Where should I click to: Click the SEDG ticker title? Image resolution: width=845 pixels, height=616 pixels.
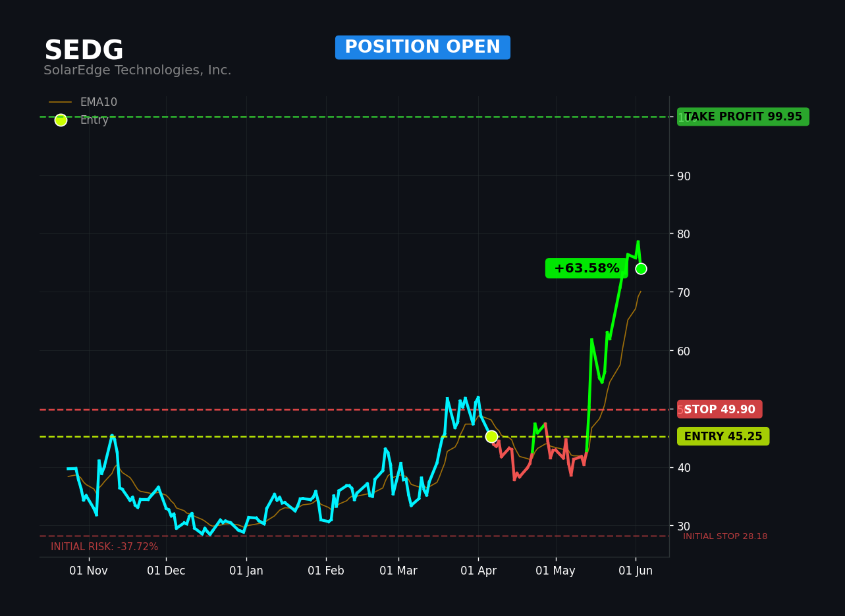click(x=84, y=51)
